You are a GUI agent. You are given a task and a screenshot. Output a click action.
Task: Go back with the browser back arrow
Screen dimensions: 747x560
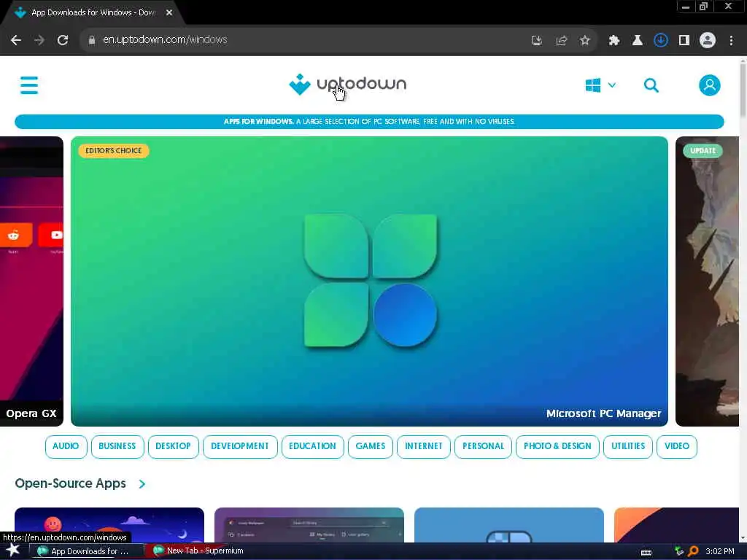click(x=16, y=40)
